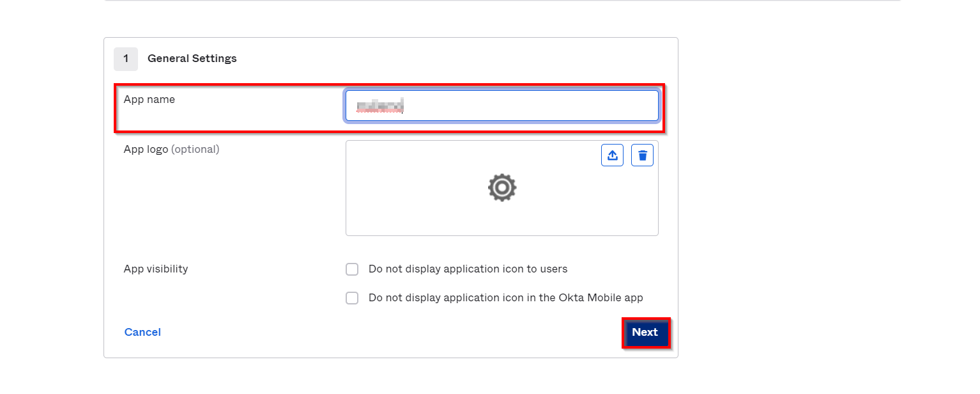The image size is (980, 394).
Task: Click the General Settings section header
Action: 192,58
